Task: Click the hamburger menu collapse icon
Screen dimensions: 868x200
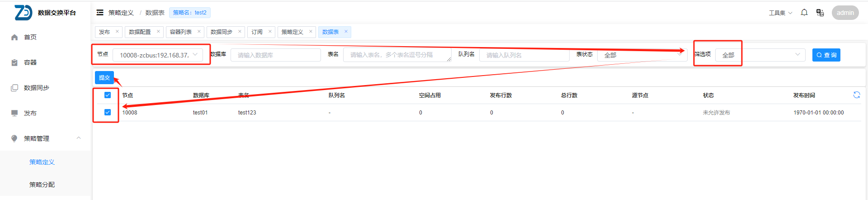Action: pos(100,13)
